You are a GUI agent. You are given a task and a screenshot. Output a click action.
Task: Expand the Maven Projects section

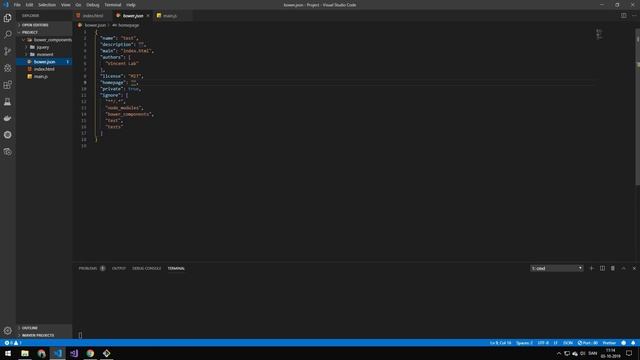[x=44, y=335]
